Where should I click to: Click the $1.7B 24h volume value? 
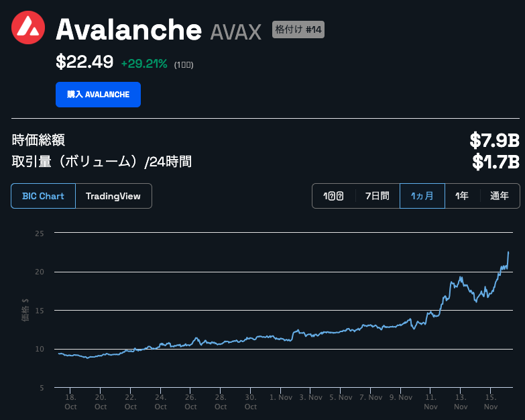pos(496,162)
